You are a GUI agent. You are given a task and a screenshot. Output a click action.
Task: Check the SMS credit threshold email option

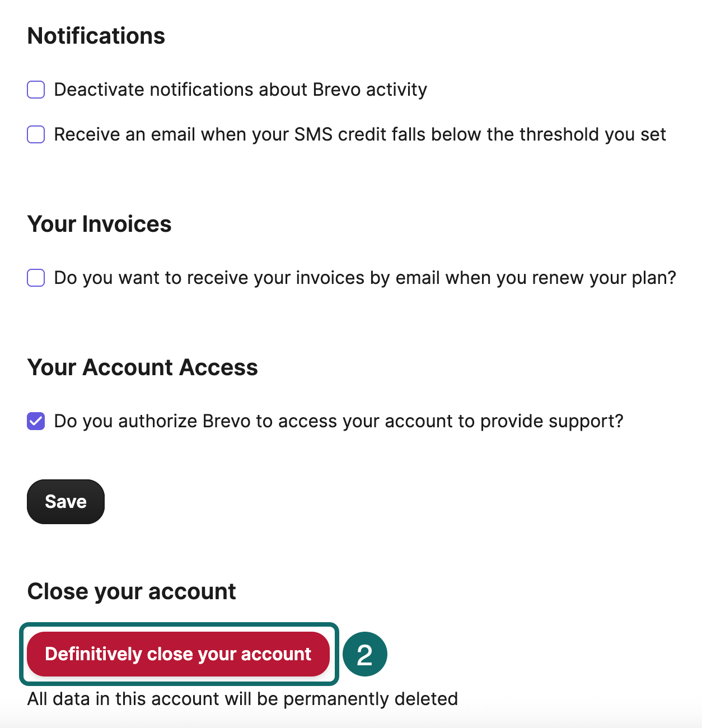pos(35,134)
